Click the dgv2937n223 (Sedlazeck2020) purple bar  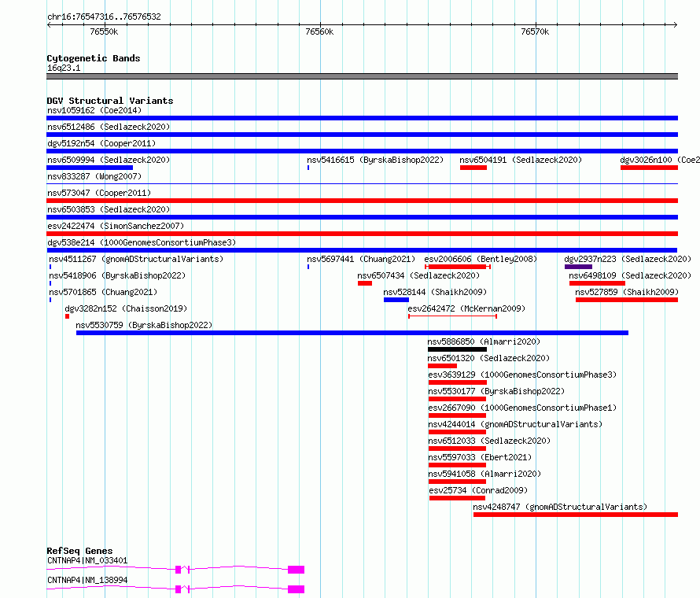[x=578, y=267]
